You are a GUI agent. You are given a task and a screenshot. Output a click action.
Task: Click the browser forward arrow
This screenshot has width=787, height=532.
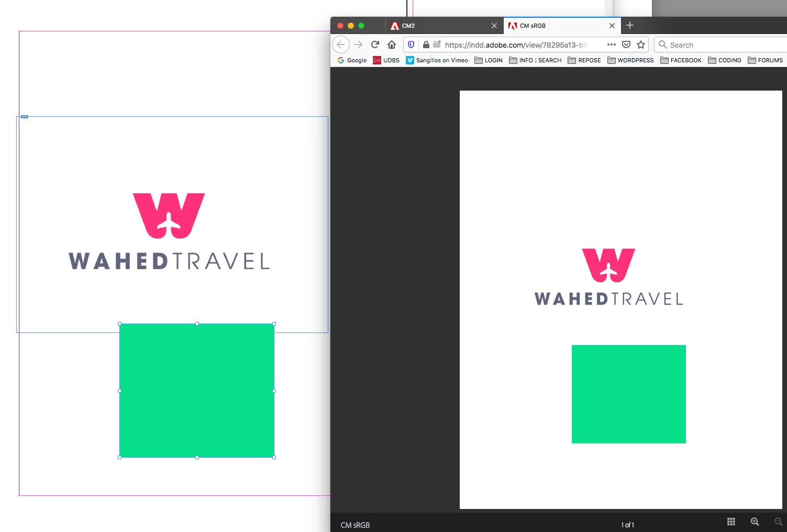pos(358,45)
